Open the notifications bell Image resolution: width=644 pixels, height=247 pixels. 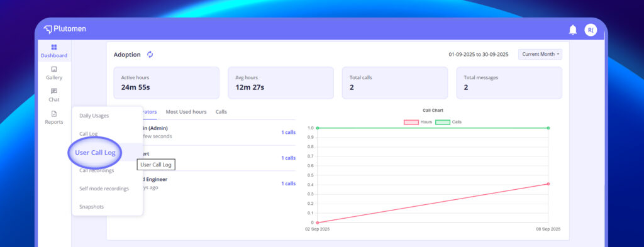coord(572,30)
